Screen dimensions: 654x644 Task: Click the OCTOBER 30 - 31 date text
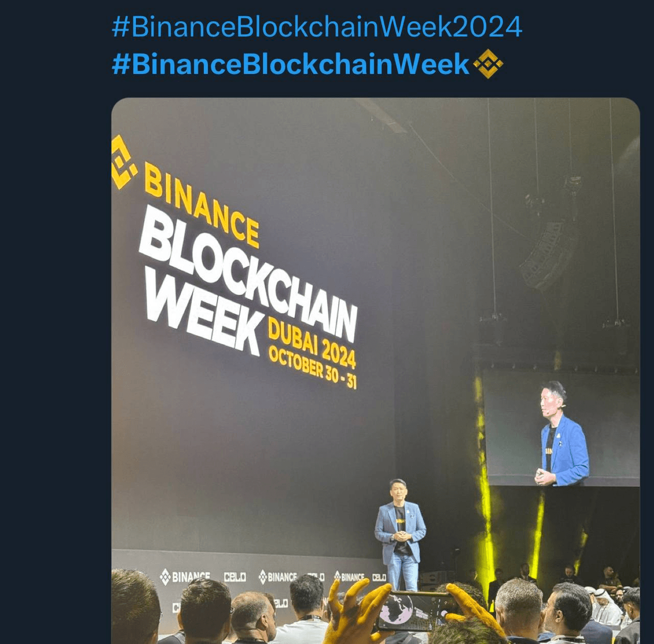click(312, 368)
